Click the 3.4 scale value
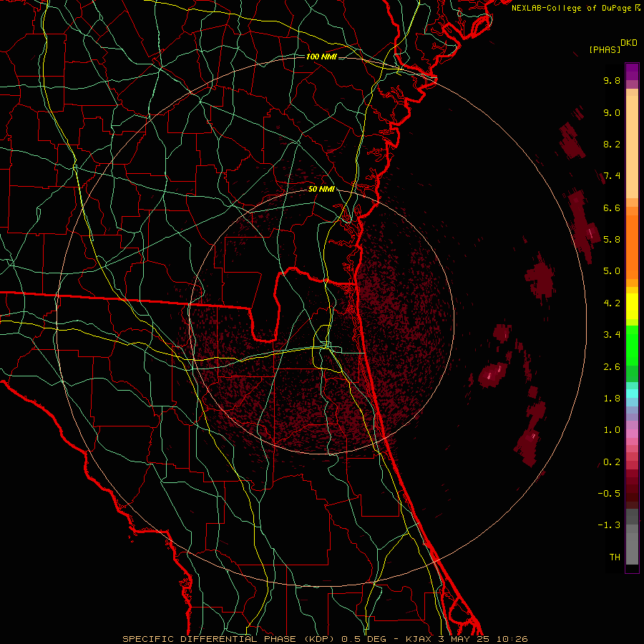This screenshot has width=644, height=644. pyautogui.click(x=612, y=335)
